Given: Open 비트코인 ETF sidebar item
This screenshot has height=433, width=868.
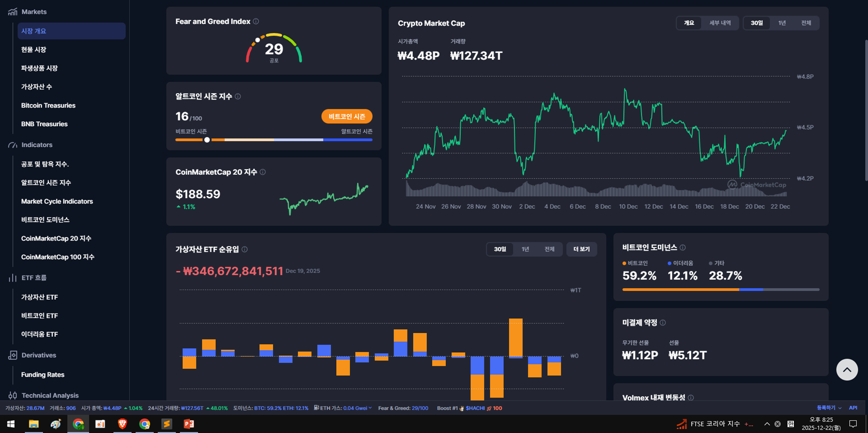Looking at the screenshot, I should [x=40, y=316].
